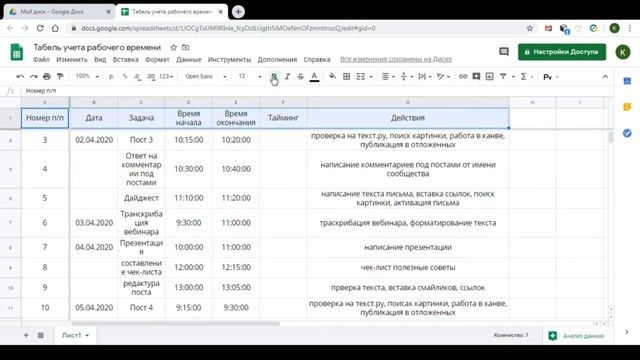
Task: Open Keep side panel icon
Action: (x=627, y=107)
